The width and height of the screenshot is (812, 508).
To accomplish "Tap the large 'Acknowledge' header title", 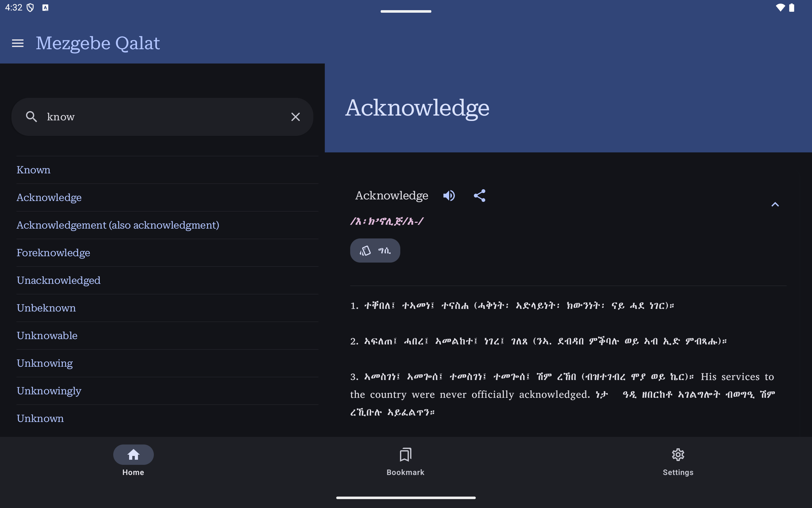I will 417,108.
